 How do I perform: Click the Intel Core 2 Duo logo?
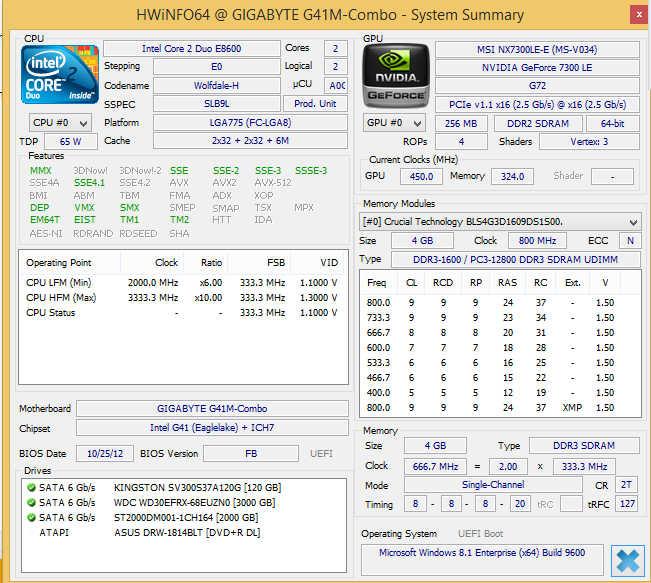(60, 75)
